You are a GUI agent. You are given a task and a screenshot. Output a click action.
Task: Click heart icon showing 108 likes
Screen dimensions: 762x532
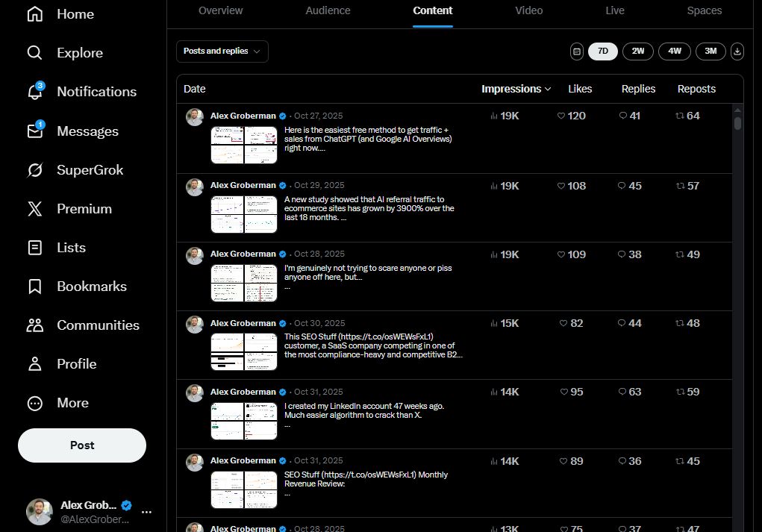tap(560, 186)
